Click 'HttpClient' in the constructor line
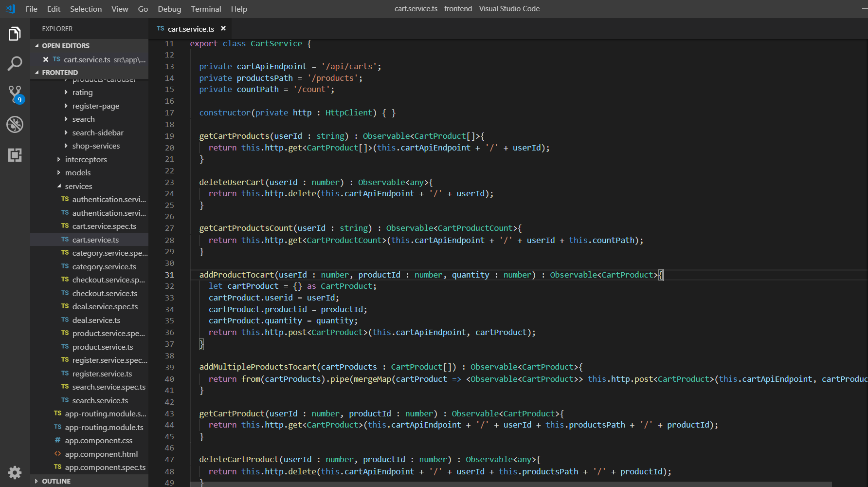This screenshot has height=487, width=868. (x=349, y=112)
